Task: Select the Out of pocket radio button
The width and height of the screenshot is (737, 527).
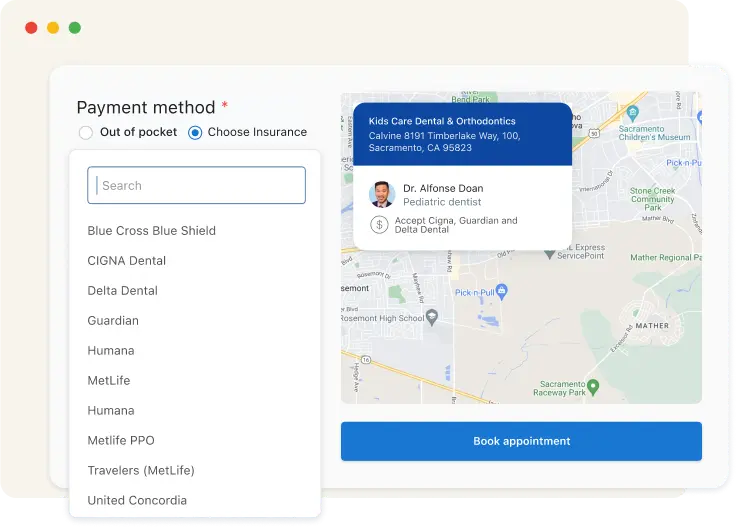Action: coord(86,133)
